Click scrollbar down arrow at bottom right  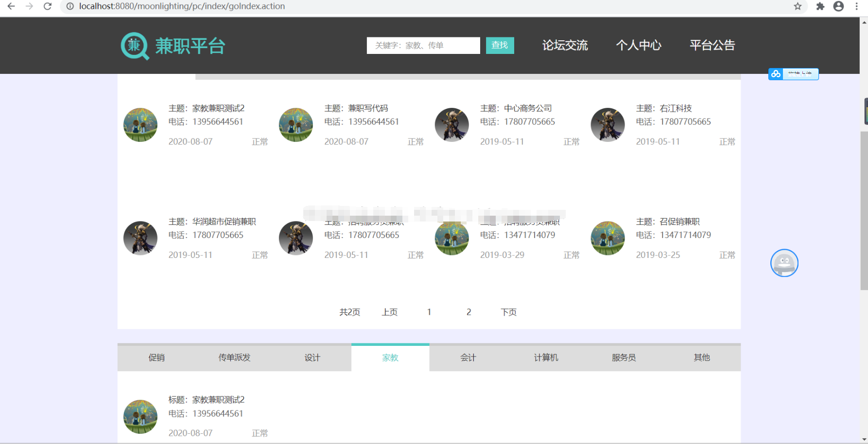(864, 440)
